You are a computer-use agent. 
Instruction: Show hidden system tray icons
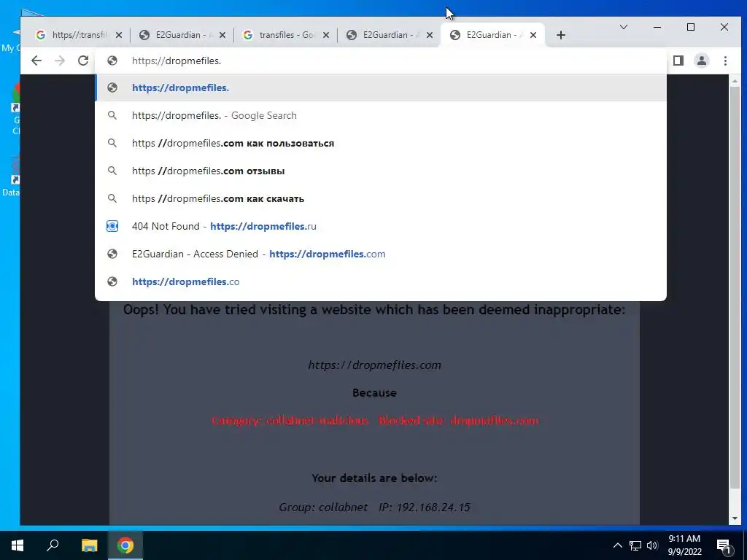coord(617,545)
